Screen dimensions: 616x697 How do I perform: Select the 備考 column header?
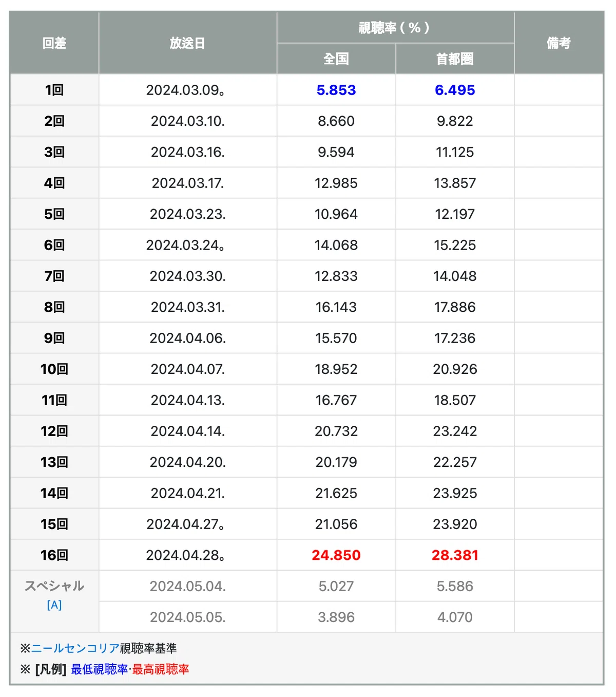(559, 43)
